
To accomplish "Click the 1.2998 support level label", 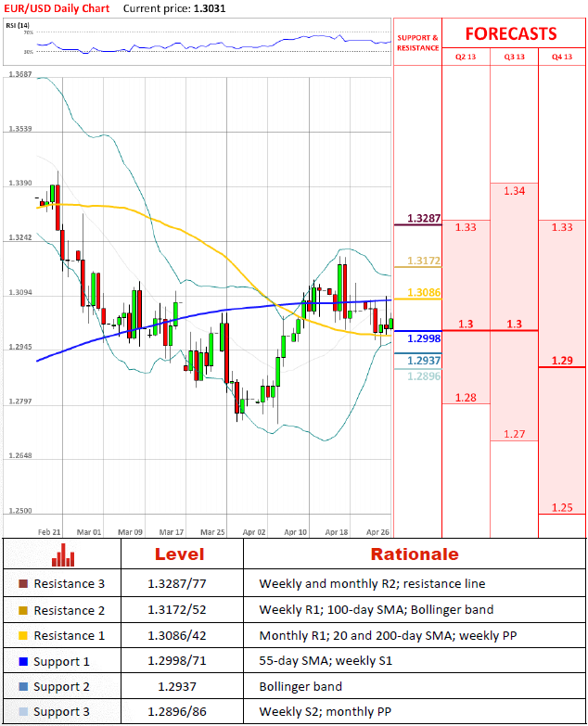I will (424, 338).
